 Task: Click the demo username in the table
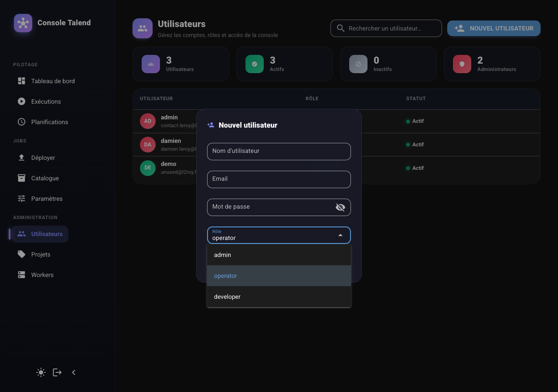tap(169, 164)
